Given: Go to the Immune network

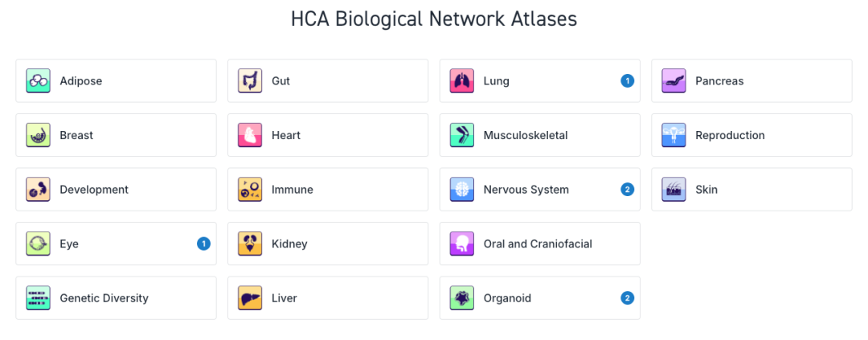Looking at the screenshot, I should [328, 190].
